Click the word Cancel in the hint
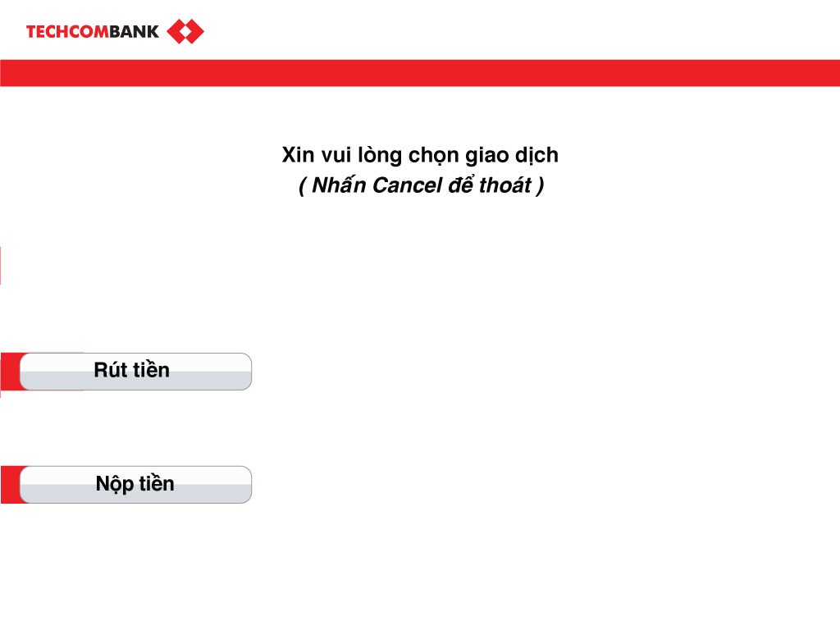This screenshot has height=630, width=840. point(407,186)
